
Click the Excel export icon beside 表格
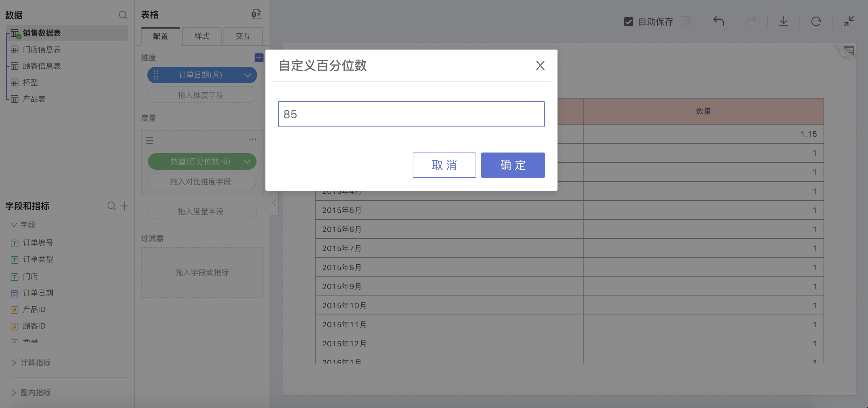256,14
